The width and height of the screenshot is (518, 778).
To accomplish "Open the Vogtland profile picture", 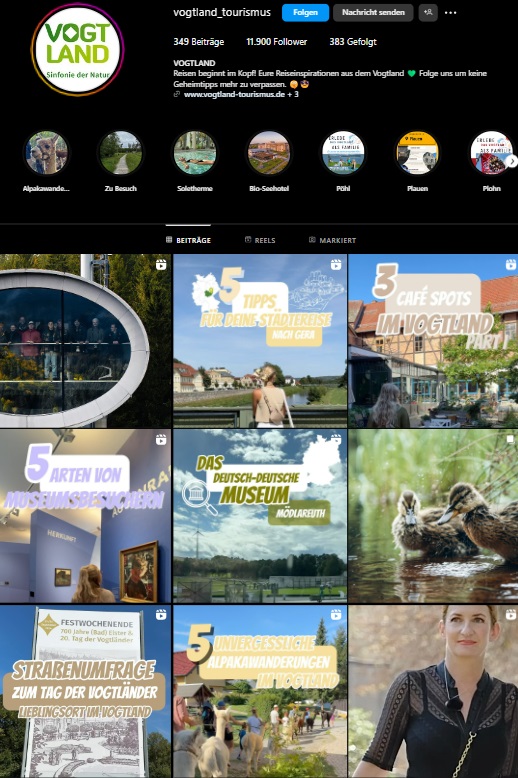I will [77, 49].
